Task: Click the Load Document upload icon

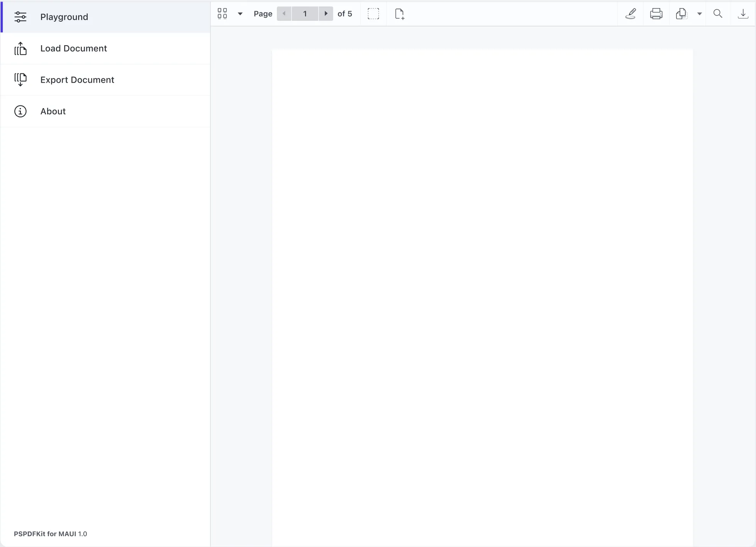Action: click(x=20, y=49)
